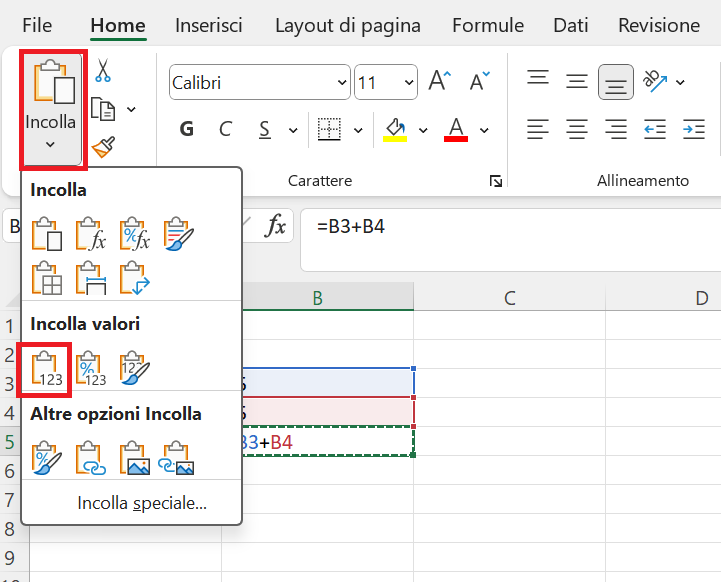
Task: Choose Paste Formatting only option
Action: coord(47,458)
